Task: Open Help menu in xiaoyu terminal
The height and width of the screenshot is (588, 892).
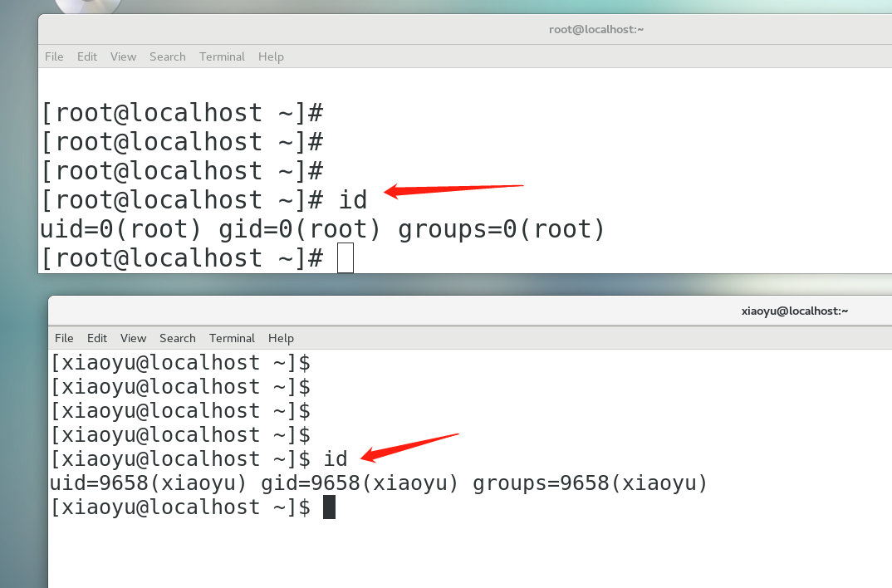Action: pyautogui.click(x=281, y=338)
